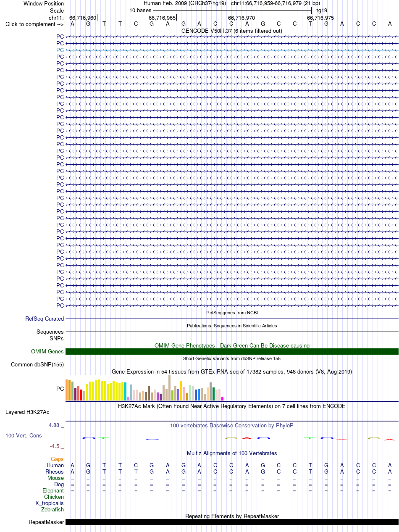Open the GENCODE V50lift37 track title
The width and height of the screenshot is (399, 532).
[x=232, y=31]
